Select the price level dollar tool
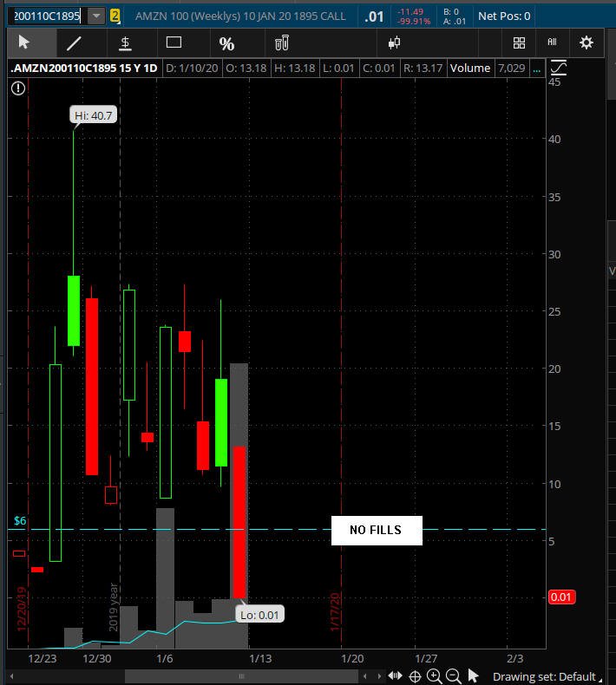Viewport: 616px width, 685px height. click(x=125, y=42)
